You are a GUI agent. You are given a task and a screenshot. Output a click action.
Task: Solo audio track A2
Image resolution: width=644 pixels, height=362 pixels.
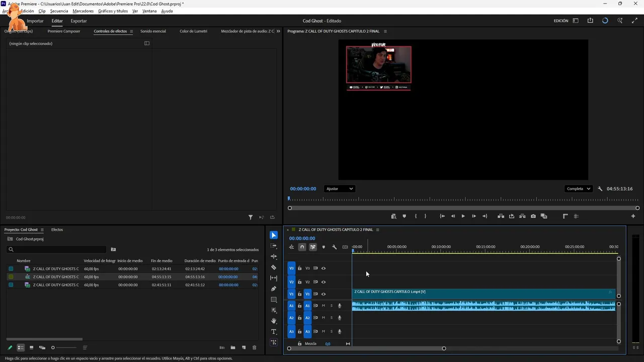coord(331,318)
